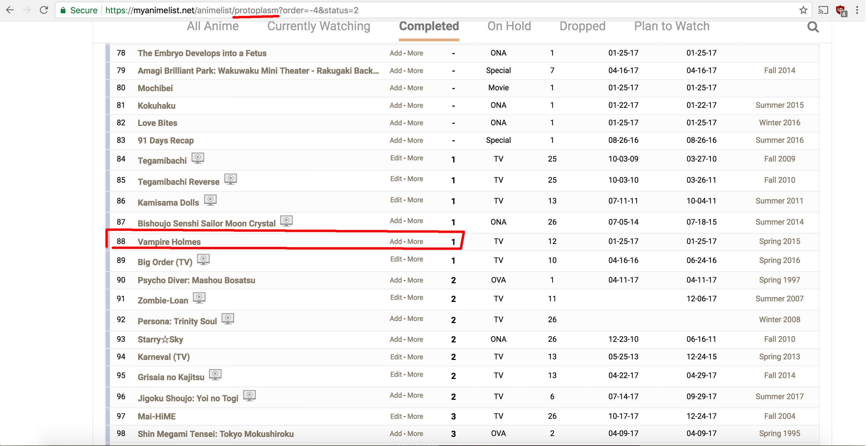
Task: Click the streaming icon beside Sailor Moon Crystal
Action: (x=286, y=221)
